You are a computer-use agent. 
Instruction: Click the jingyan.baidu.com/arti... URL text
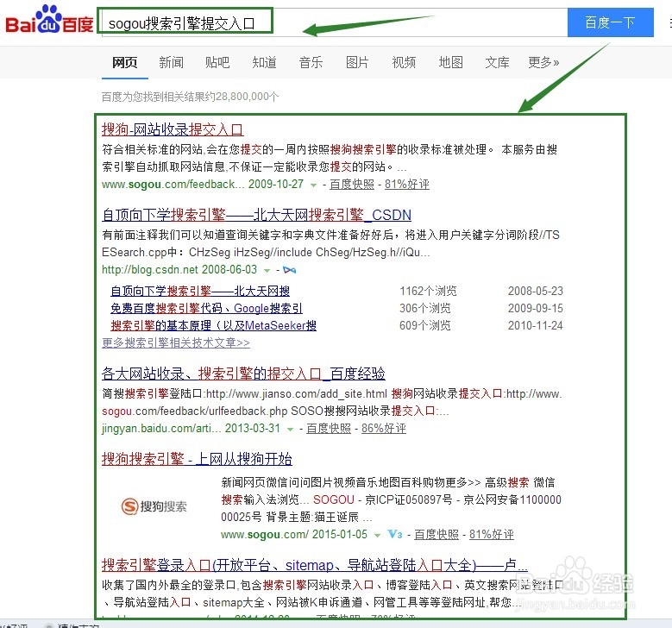tap(161, 428)
